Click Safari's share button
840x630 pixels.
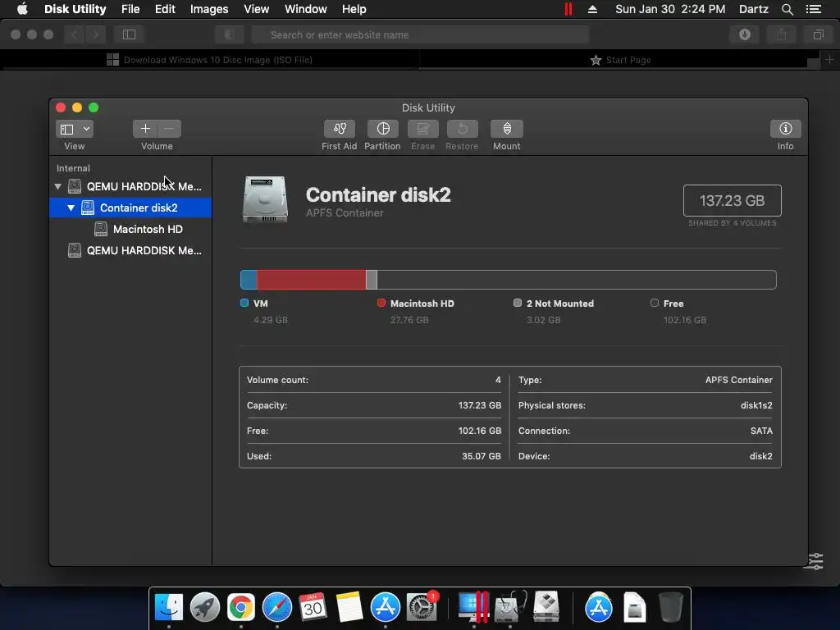pyautogui.click(x=782, y=34)
